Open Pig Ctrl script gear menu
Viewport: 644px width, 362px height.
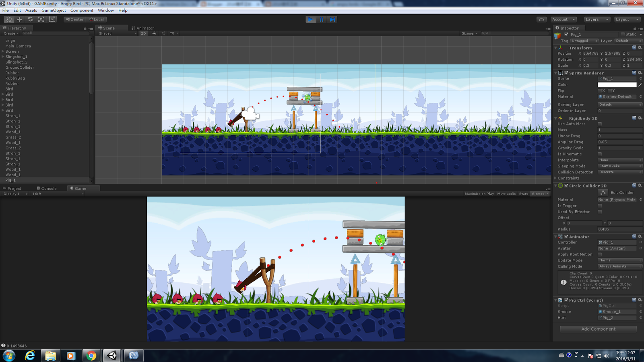point(640,300)
